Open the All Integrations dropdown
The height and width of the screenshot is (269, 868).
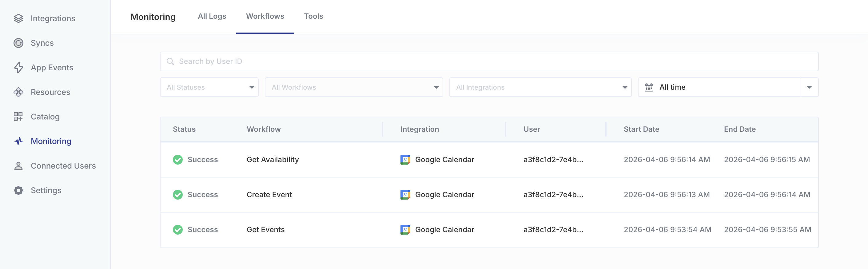[x=540, y=88]
